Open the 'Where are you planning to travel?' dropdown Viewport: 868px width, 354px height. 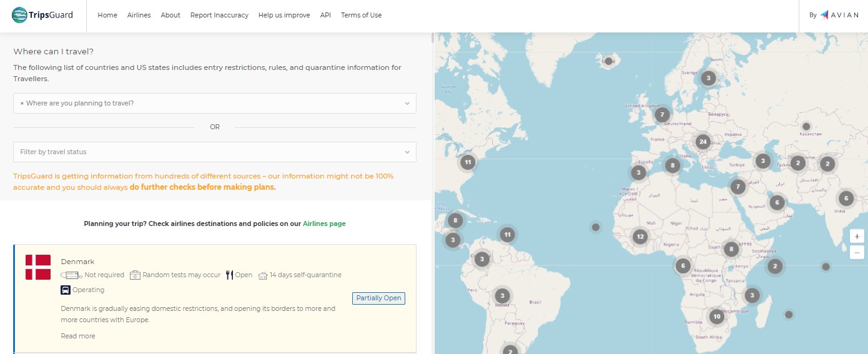coord(215,103)
